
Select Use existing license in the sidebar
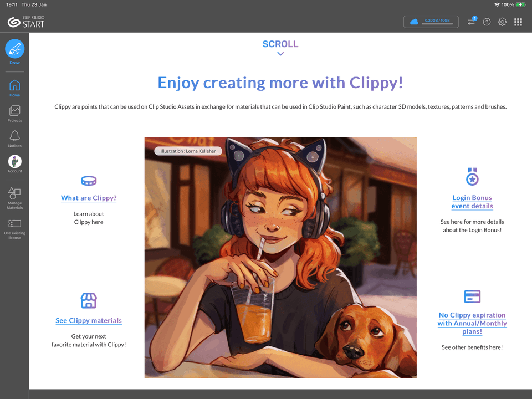point(14,228)
